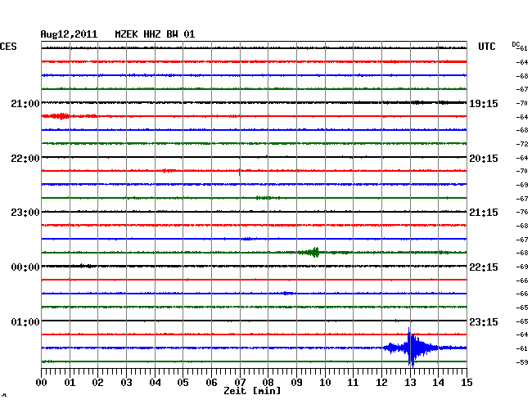Click the 00:00 time label on left axis
532x404 pixels.
click(25, 267)
